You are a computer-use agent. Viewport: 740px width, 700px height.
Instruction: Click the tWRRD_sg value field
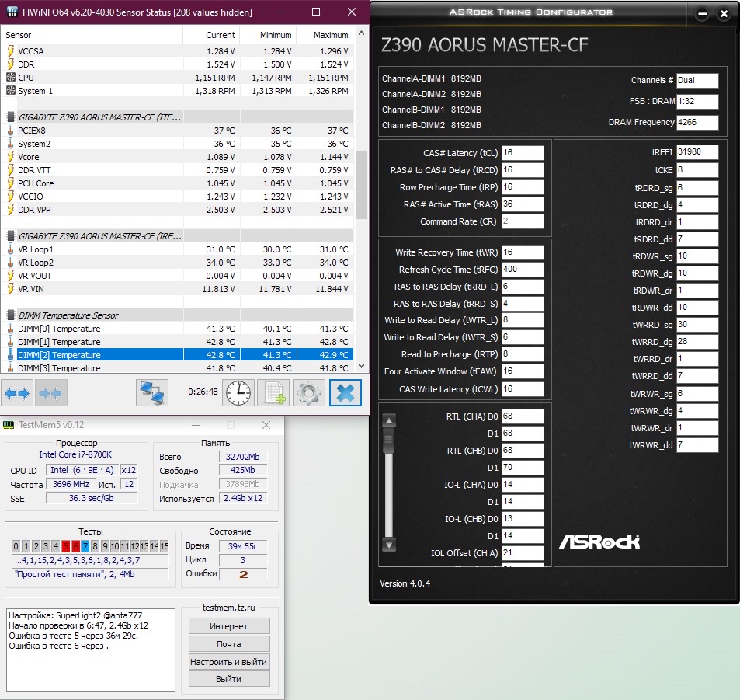coord(697,325)
